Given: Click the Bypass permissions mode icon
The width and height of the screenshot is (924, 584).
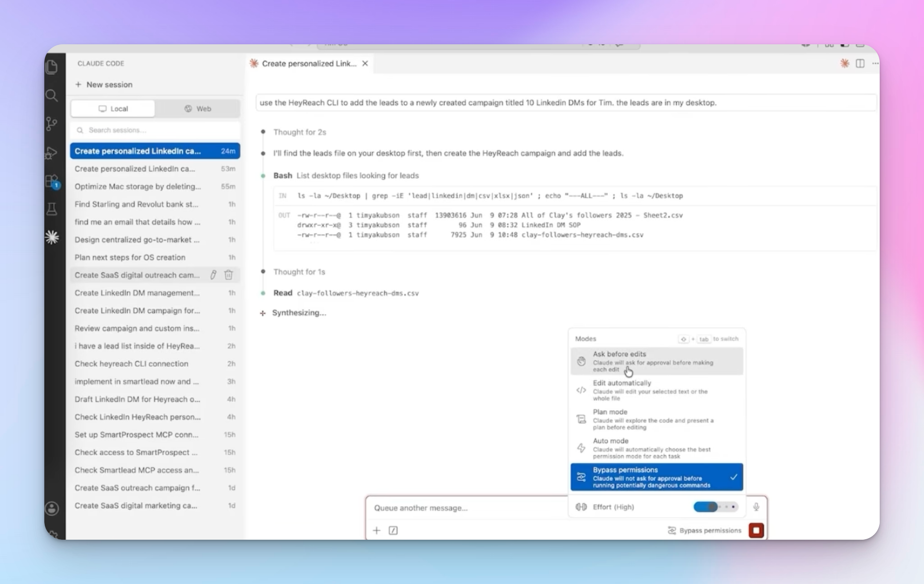Looking at the screenshot, I should pos(582,477).
